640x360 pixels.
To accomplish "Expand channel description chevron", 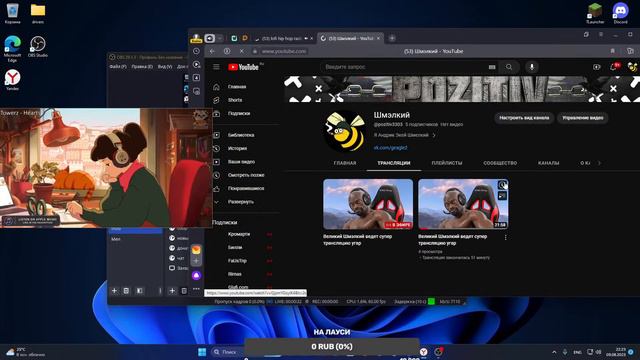I will (x=434, y=135).
